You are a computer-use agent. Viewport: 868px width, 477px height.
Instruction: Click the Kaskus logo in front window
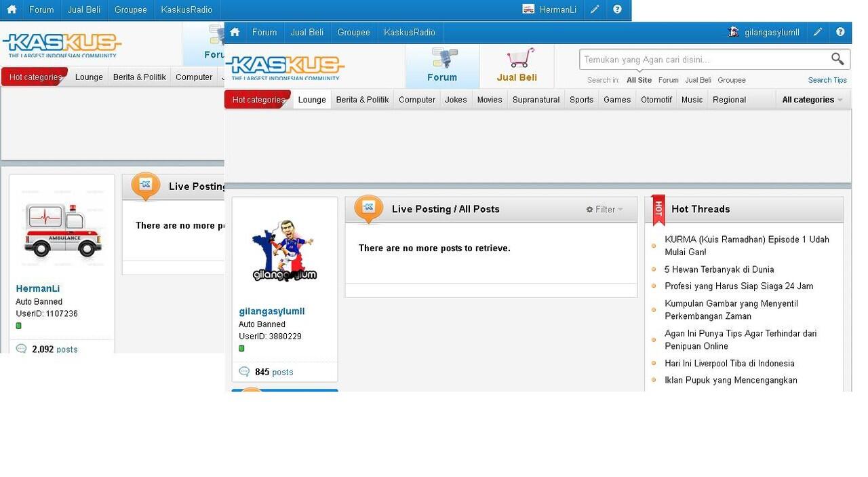coord(285,67)
